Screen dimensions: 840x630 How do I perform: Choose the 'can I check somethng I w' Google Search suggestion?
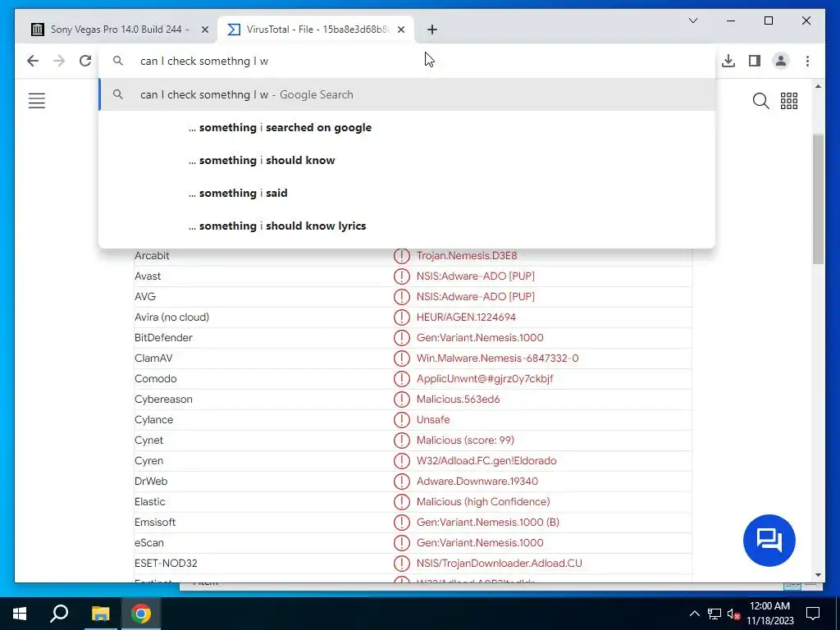click(x=407, y=94)
